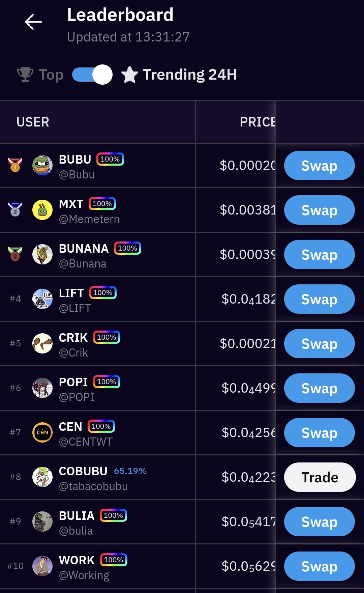Select the Top label
This screenshot has height=593, width=364.
[x=51, y=75]
